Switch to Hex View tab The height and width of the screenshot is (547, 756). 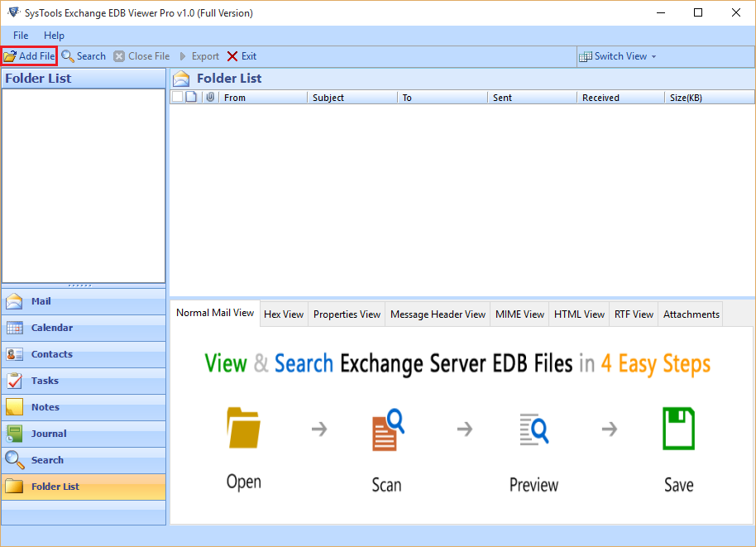pyautogui.click(x=284, y=314)
